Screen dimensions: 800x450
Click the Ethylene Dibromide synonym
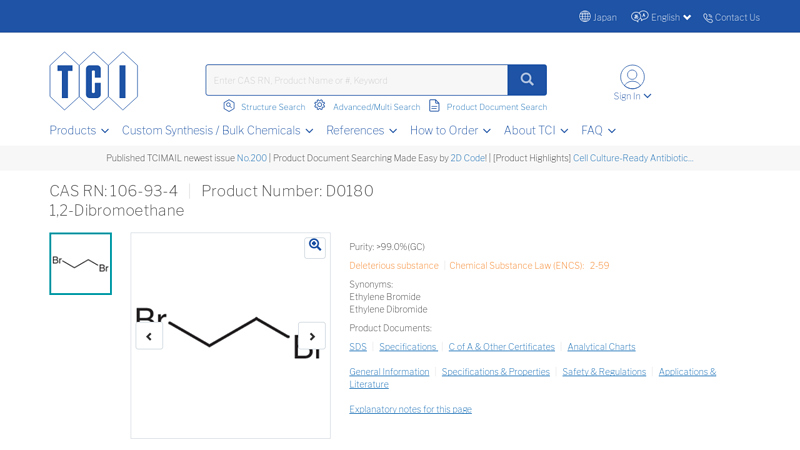tap(388, 309)
